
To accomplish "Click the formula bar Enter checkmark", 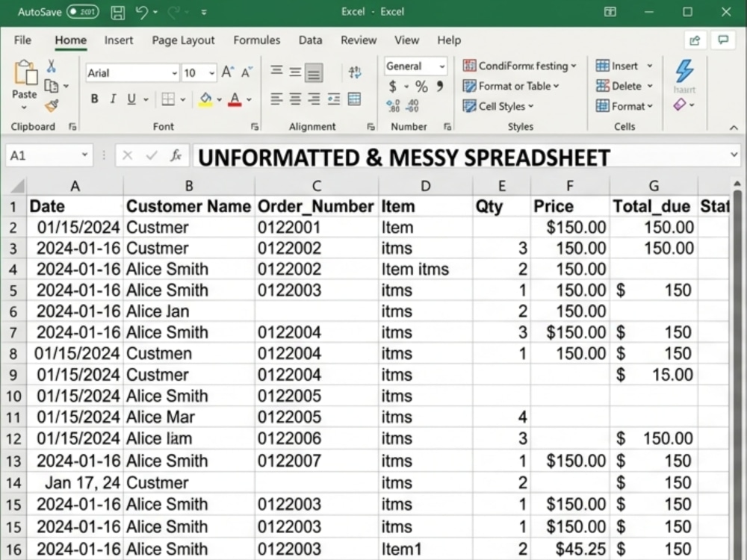I will pyautogui.click(x=152, y=155).
